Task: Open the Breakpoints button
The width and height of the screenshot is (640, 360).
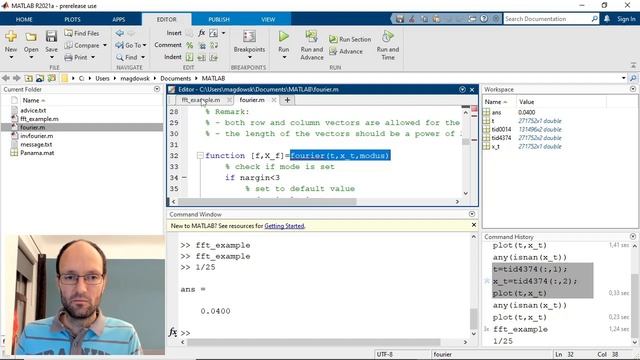Action: point(249,41)
